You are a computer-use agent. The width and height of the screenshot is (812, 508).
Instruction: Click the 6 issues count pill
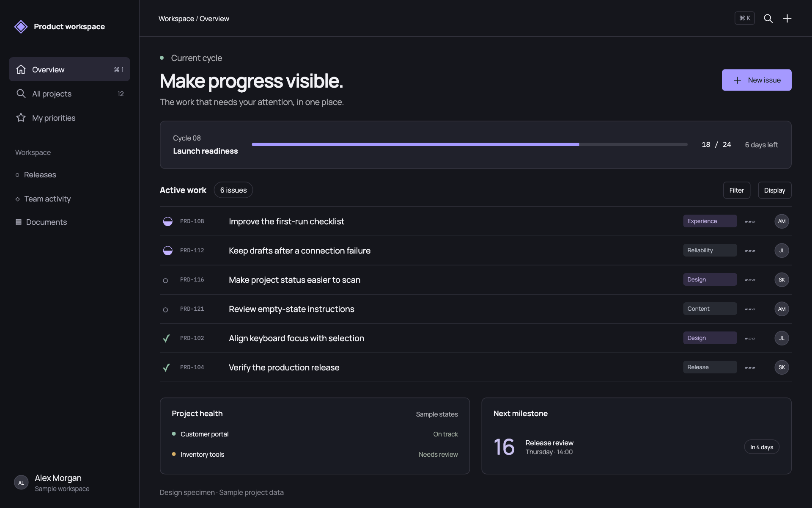pyautogui.click(x=233, y=190)
